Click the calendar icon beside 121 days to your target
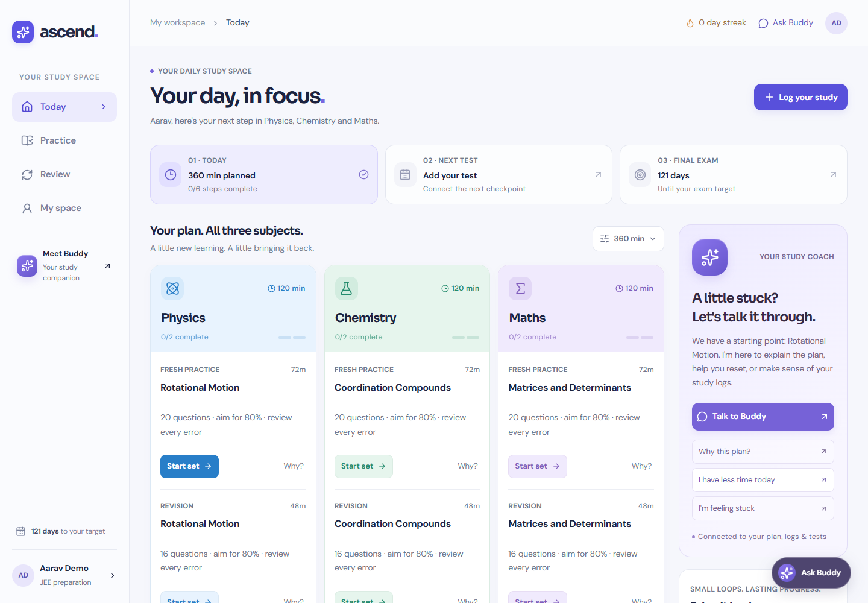The width and height of the screenshot is (868, 603). pos(20,531)
